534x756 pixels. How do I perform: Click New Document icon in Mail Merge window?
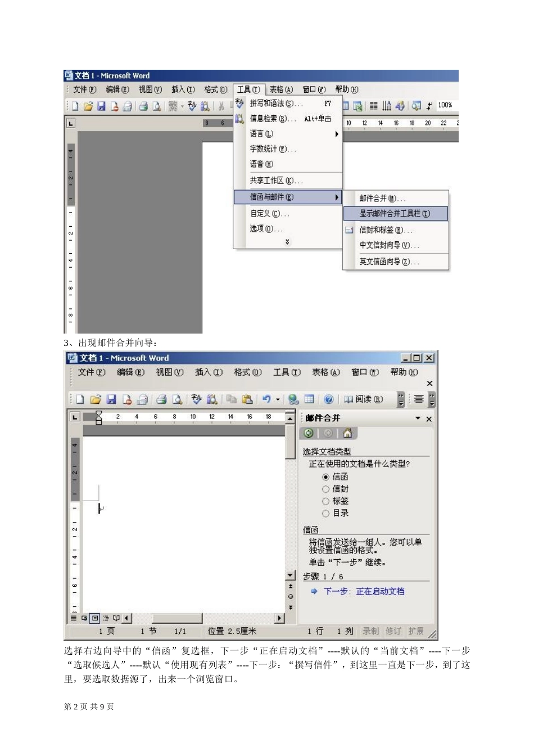coord(80,399)
